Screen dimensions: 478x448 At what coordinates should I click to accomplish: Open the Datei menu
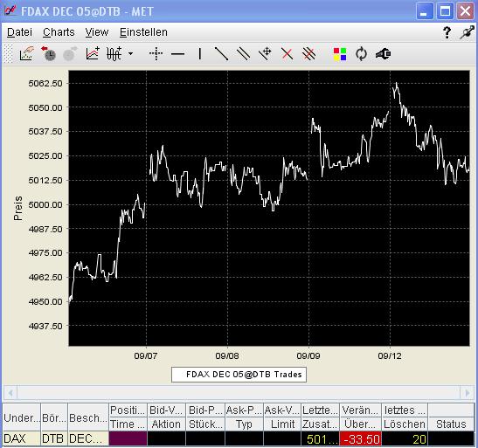pos(19,32)
